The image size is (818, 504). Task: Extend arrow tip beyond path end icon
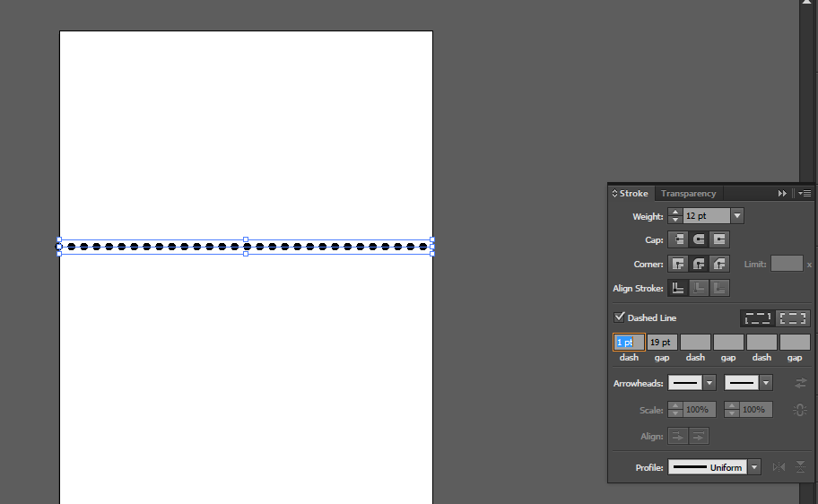[678, 436]
